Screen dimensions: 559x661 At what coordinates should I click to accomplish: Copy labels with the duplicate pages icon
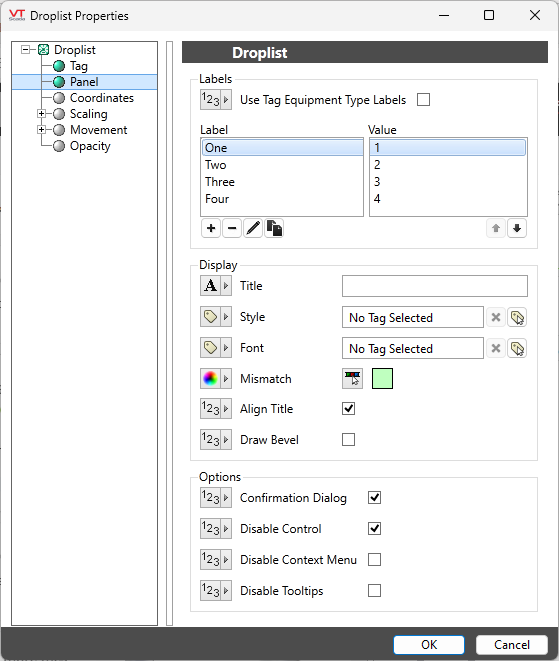[x=274, y=228]
